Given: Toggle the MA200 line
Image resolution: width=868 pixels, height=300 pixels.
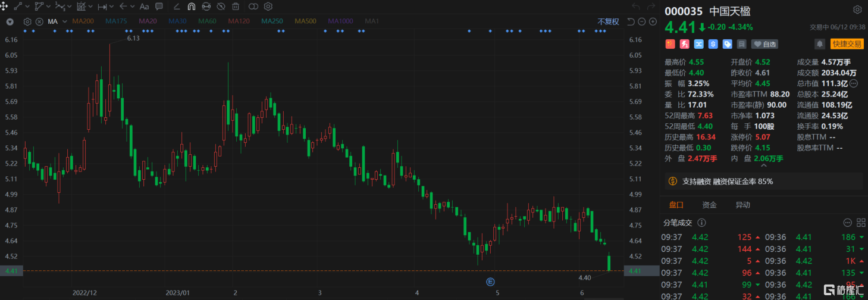Looking at the screenshot, I should [83, 21].
